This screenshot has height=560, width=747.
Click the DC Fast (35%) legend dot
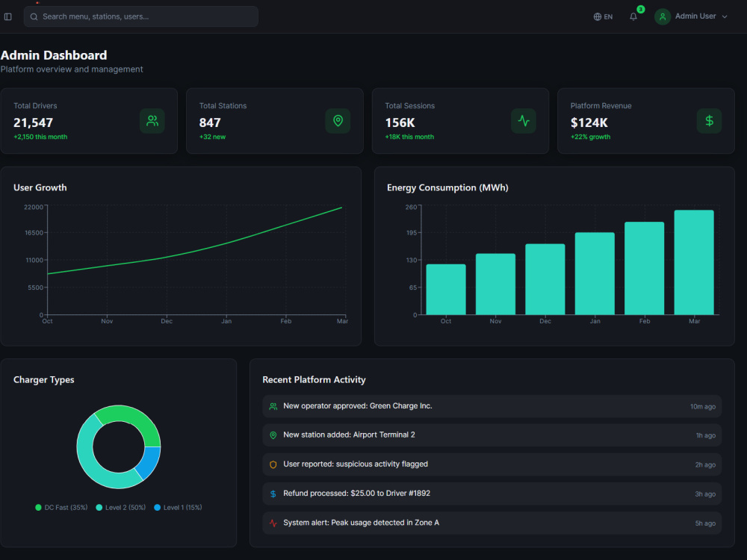(39, 508)
